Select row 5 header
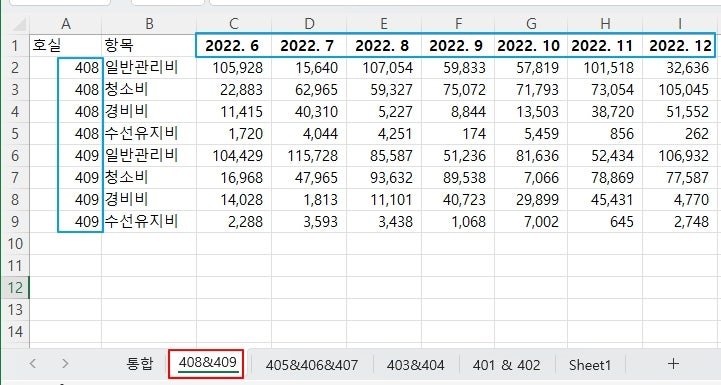The image size is (721, 385). 15,133
